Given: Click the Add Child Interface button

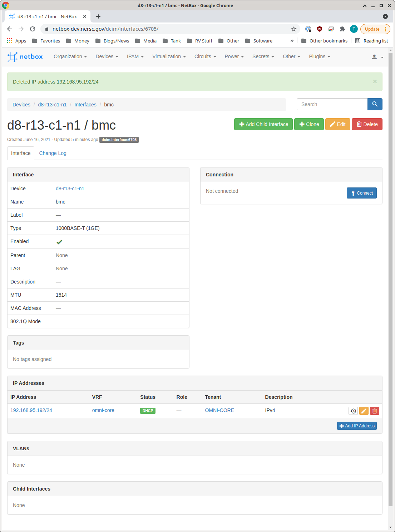Looking at the screenshot, I should click(263, 124).
